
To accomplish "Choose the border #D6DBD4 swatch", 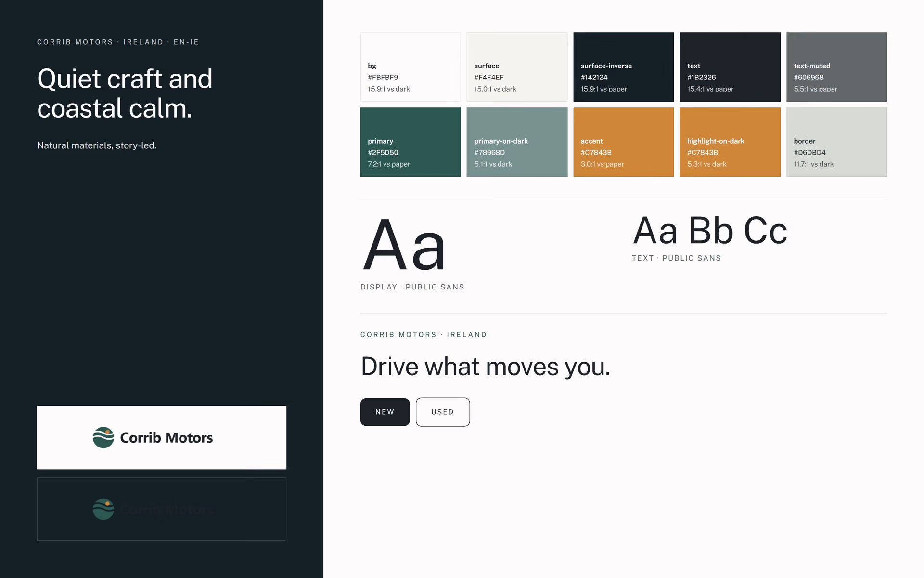I will (x=836, y=142).
